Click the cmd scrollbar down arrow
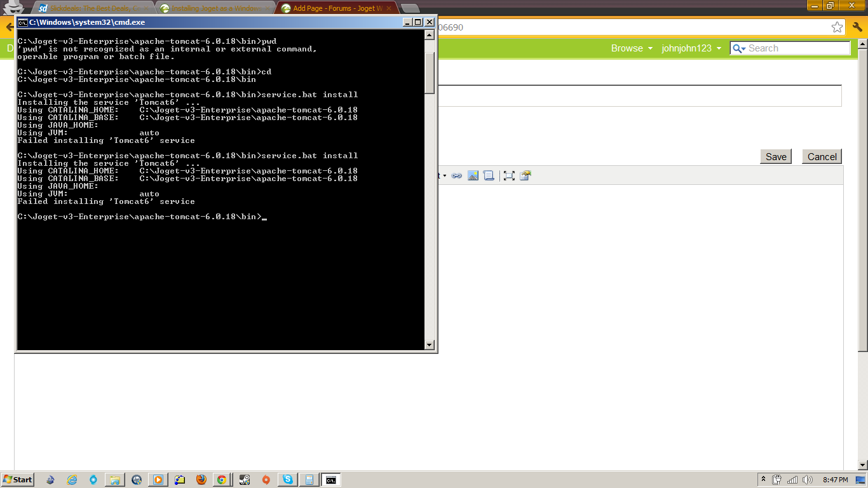Screen dimensions: 868x488 pyautogui.click(x=430, y=345)
